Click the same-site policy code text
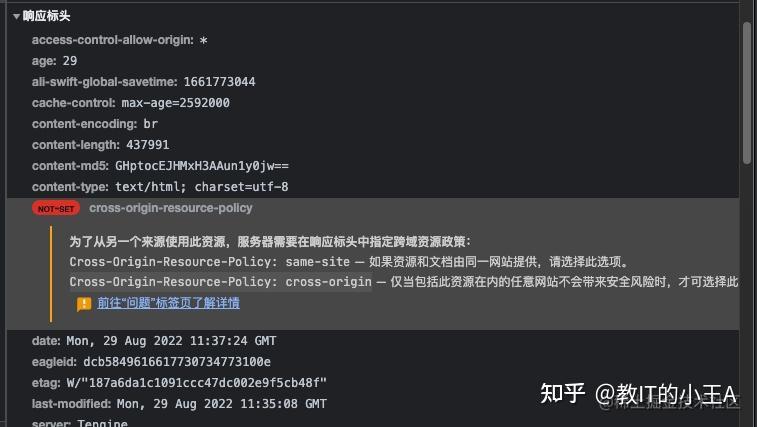Image resolution: width=757 pixels, height=427 pixels. (x=210, y=262)
